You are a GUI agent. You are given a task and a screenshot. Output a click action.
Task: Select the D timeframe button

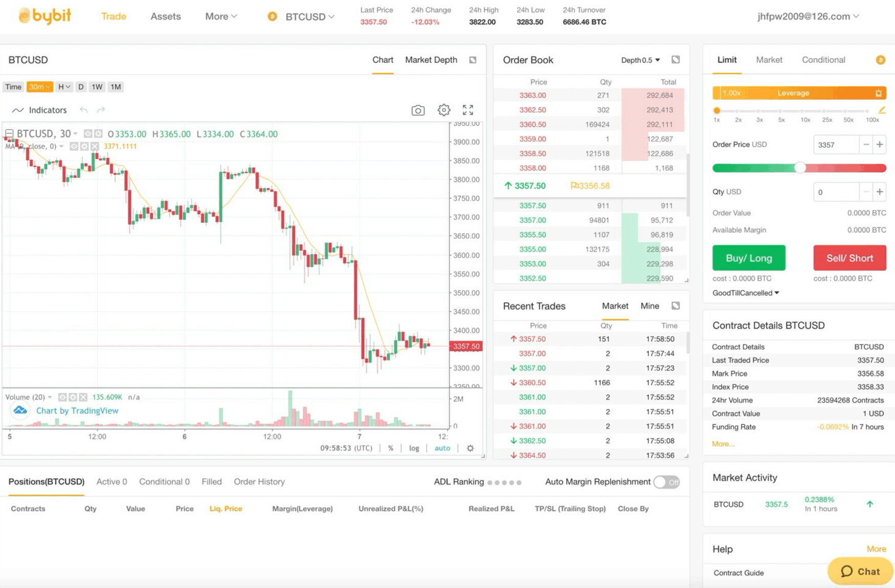[81, 87]
